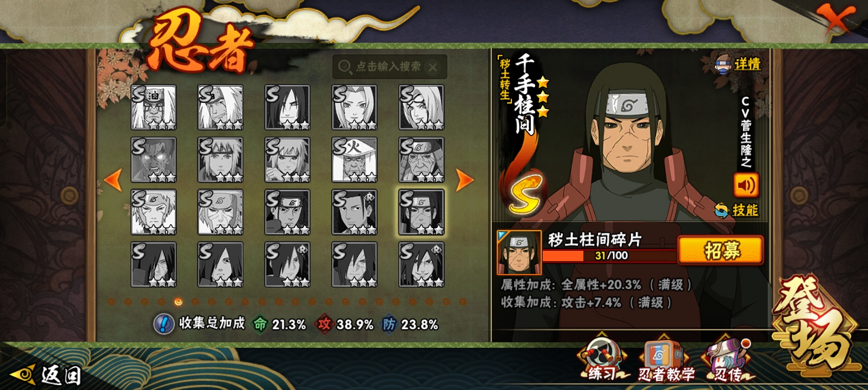This screenshot has height=390, width=868.
Task: Clear the search field with X
Action: pos(432,67)
